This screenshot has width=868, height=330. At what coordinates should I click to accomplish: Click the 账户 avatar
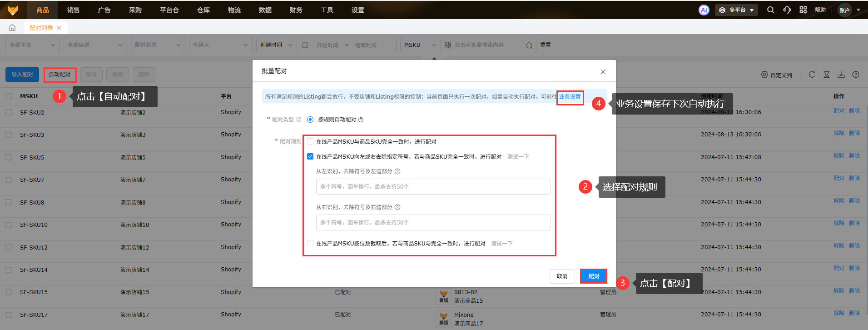coord(845,10)
